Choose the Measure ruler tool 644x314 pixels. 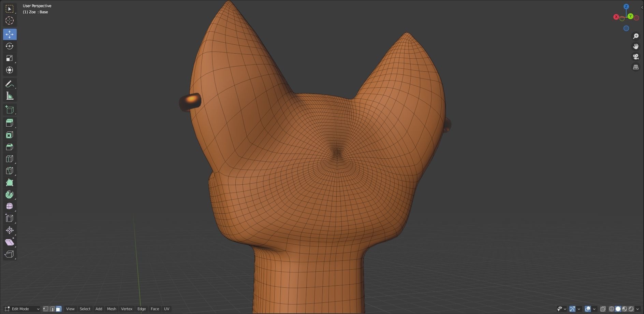pyautogui.click(x=10, y=96)
